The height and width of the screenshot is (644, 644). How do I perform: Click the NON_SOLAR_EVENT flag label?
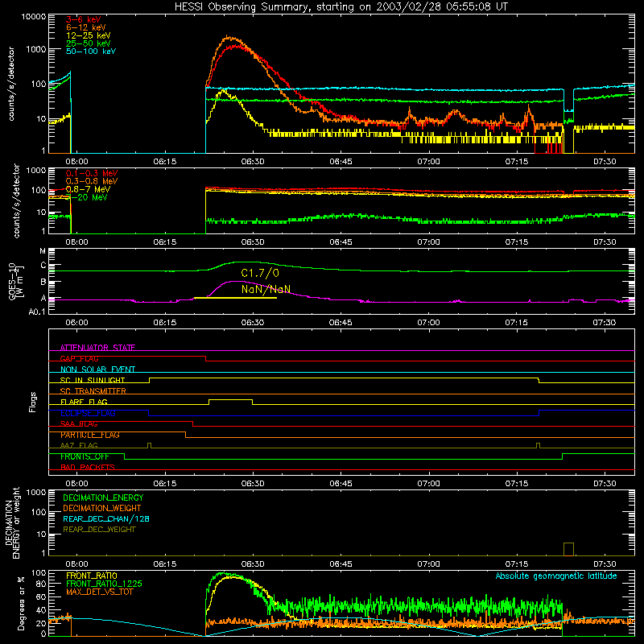click(97, 369)
